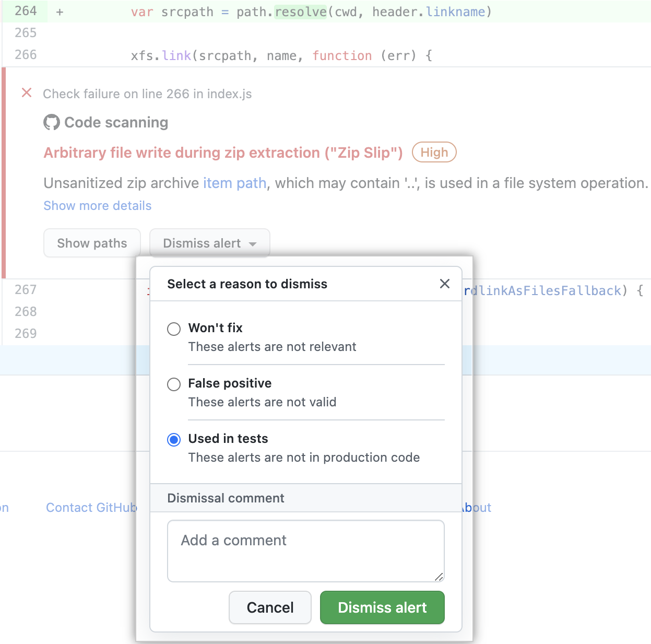Click the Show paths button
Viewport: 651px width, 644px height.
coord(92,243)
